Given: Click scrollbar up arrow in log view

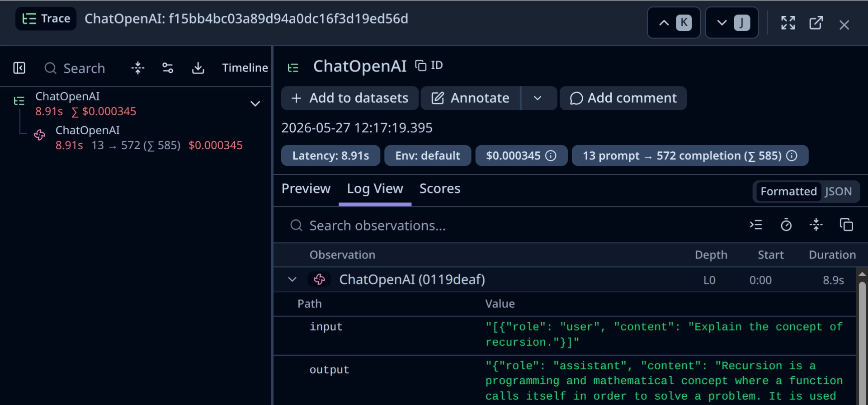Looking at the screenshot, I should (862, 274).
